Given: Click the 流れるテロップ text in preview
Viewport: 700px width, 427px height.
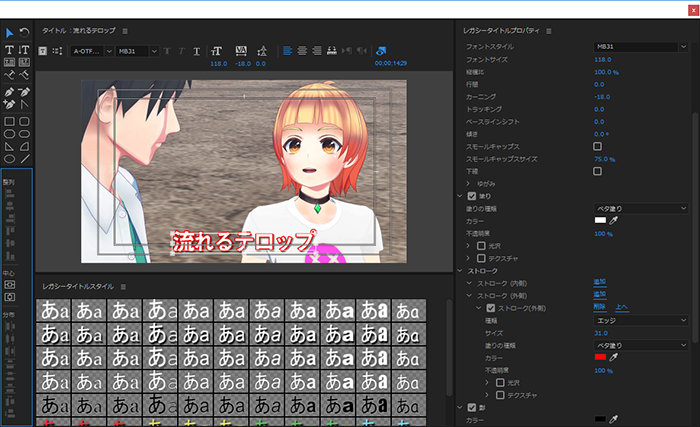Looking at the screenshot, I should coord(244,242).
